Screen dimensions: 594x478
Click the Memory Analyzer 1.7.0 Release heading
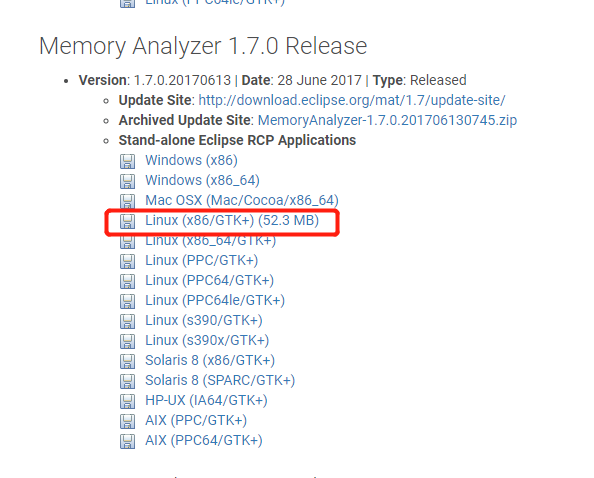coord(203,46)
